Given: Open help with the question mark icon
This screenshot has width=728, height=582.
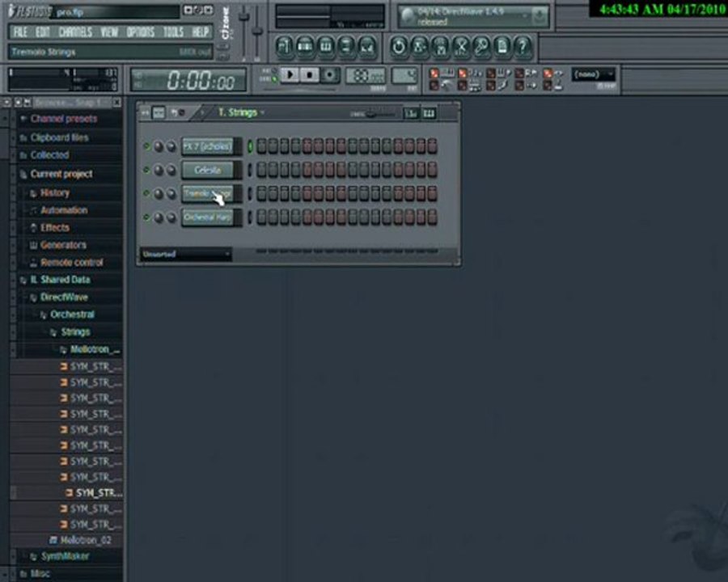Looking at the screenshot, I should click(523, 46).
